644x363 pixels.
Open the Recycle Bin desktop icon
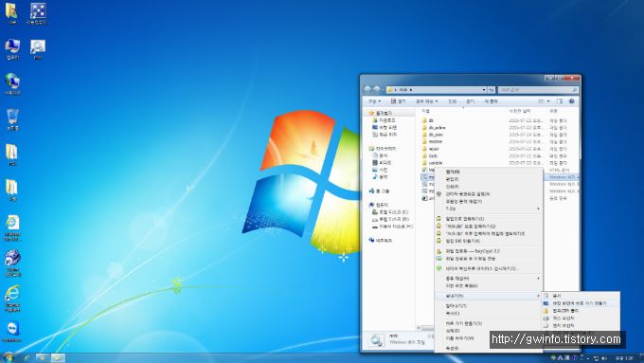(x=12, y=118)
